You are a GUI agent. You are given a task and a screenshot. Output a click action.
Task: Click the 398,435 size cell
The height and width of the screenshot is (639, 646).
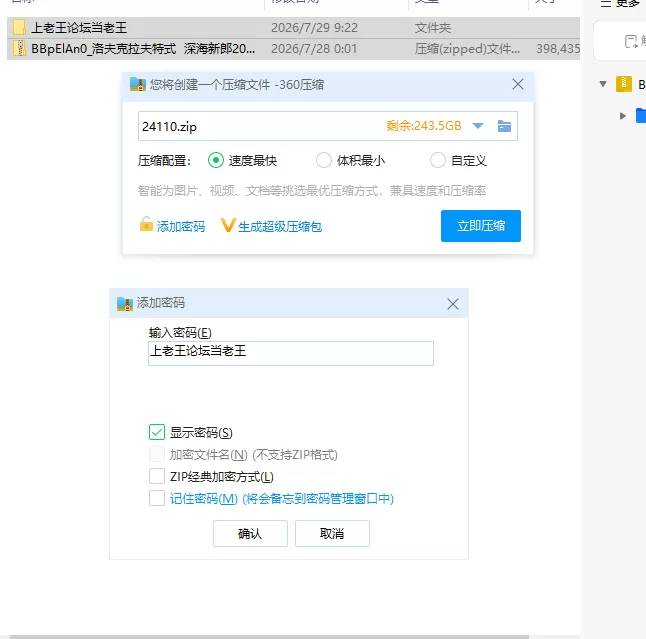[x=558, y=49]
